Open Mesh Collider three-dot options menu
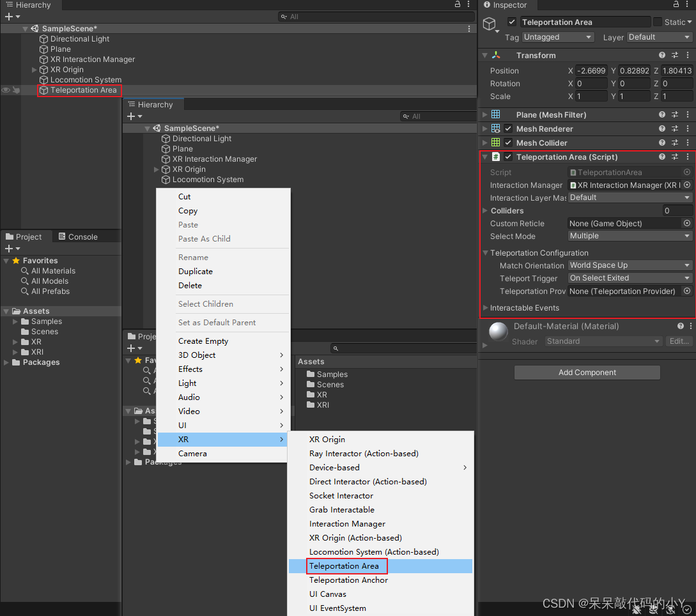The image size is (696, 616). click(688, 143)
